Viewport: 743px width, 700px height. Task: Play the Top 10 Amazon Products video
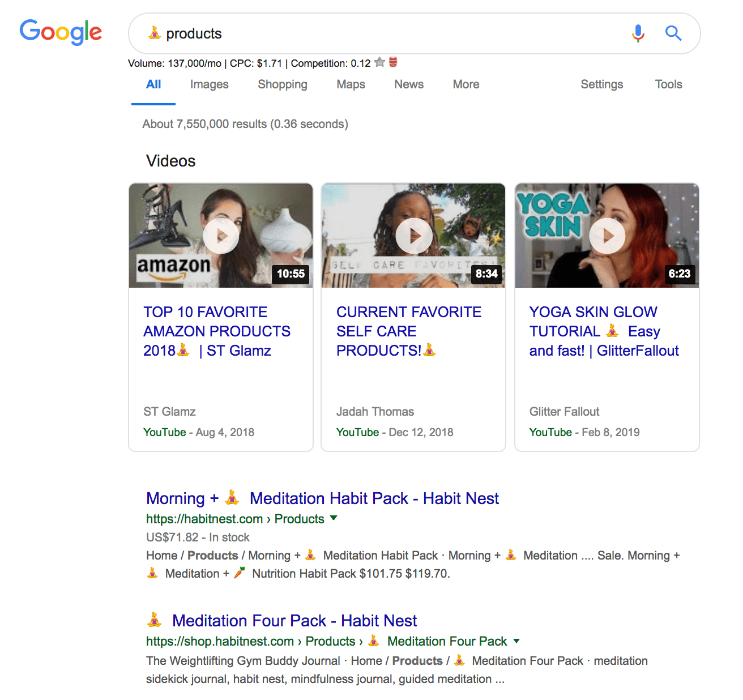pyautogui.click(x=221, y=236)
